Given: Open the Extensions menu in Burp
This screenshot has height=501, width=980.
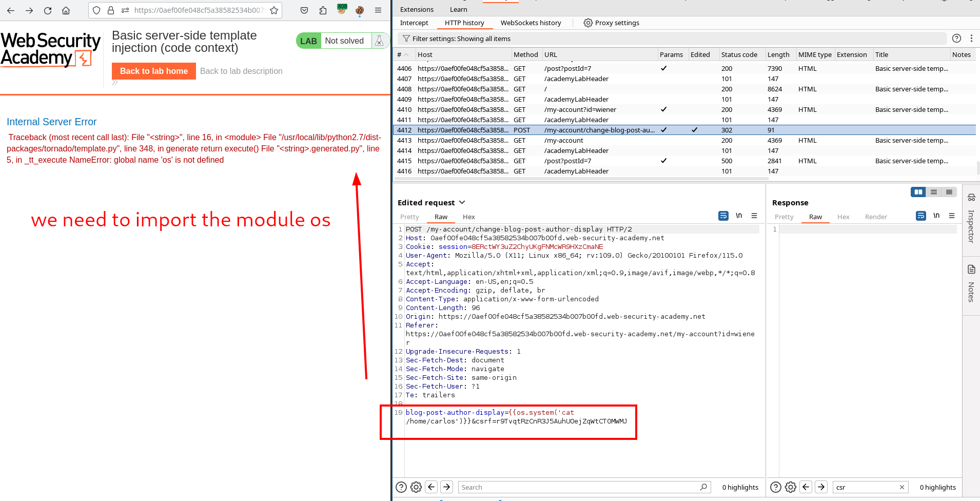Looking at the screenshot, I should click(417, 9).
